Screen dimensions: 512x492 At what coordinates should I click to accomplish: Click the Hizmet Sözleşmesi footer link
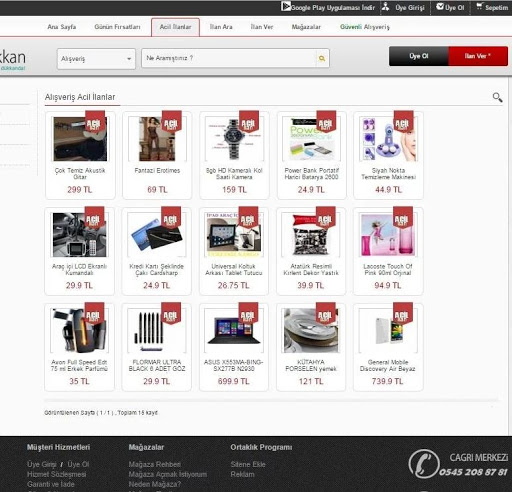coord(57,474)
